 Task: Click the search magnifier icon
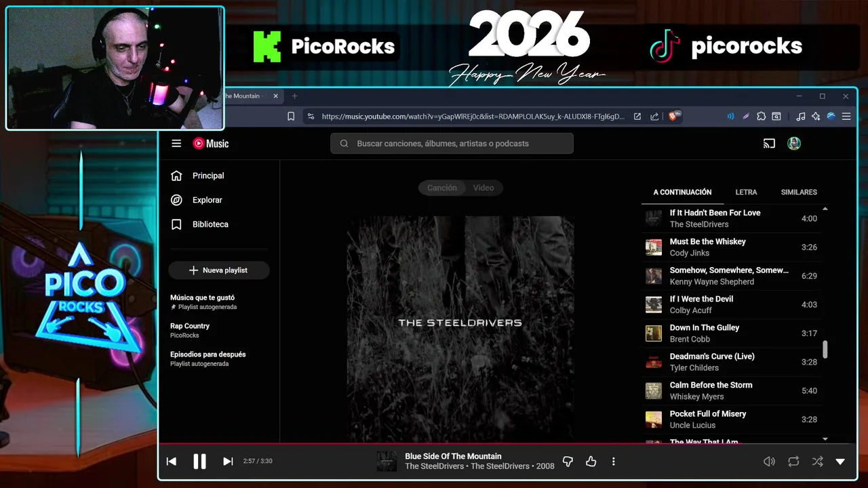coord(344,144)
